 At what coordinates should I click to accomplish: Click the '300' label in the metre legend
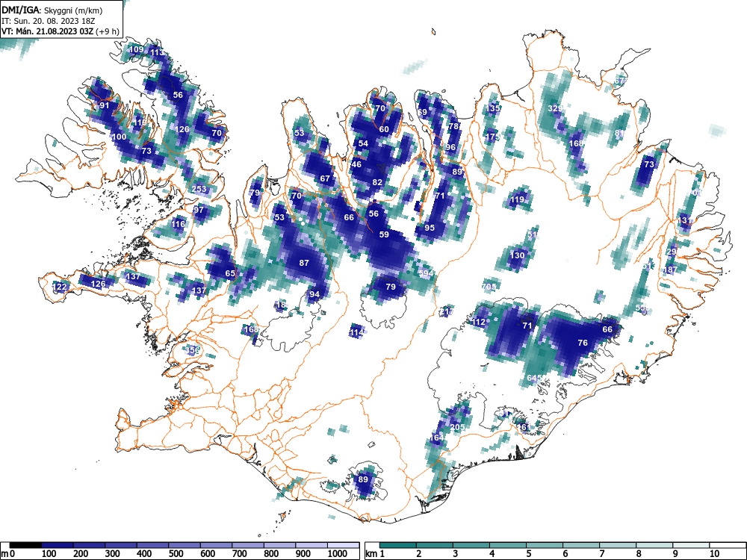(x=113, y=554)
